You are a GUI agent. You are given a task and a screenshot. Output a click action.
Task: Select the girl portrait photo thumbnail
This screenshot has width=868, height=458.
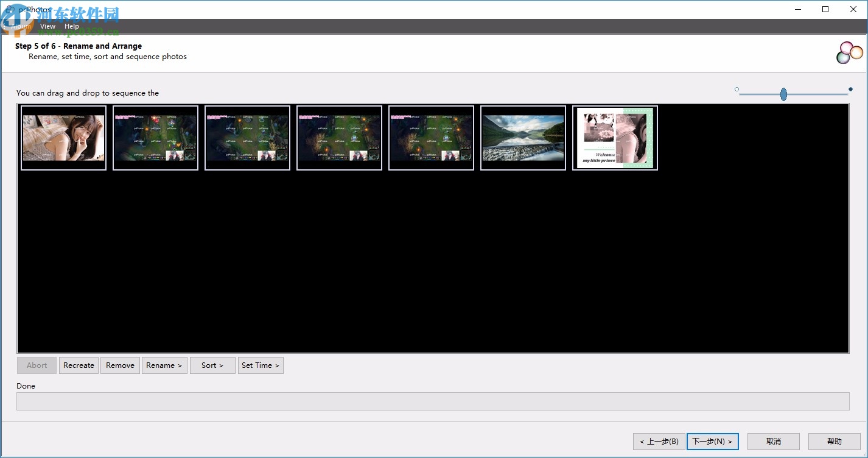64,138
